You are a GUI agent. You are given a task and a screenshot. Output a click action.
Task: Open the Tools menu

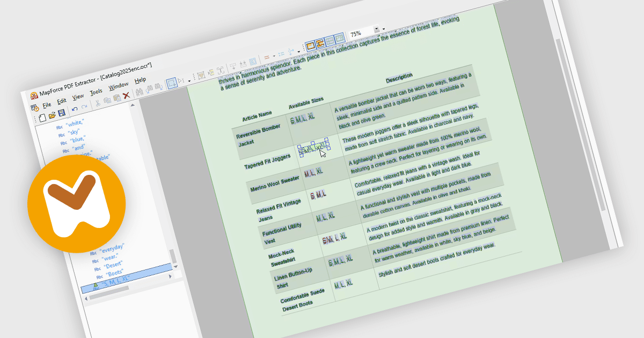coord(96,92)
